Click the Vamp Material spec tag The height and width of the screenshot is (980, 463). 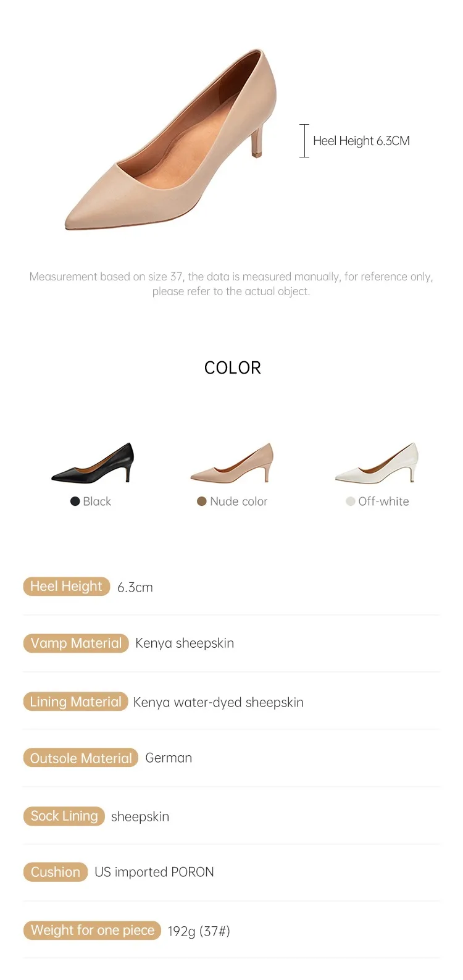coord(76,643)
